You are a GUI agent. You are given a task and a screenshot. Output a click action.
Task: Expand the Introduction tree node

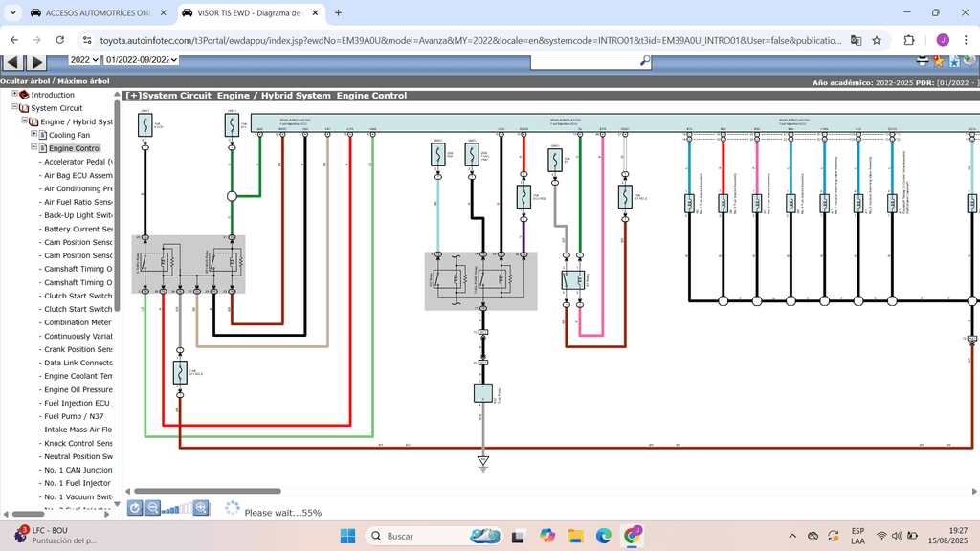click(x=15, y=95)
